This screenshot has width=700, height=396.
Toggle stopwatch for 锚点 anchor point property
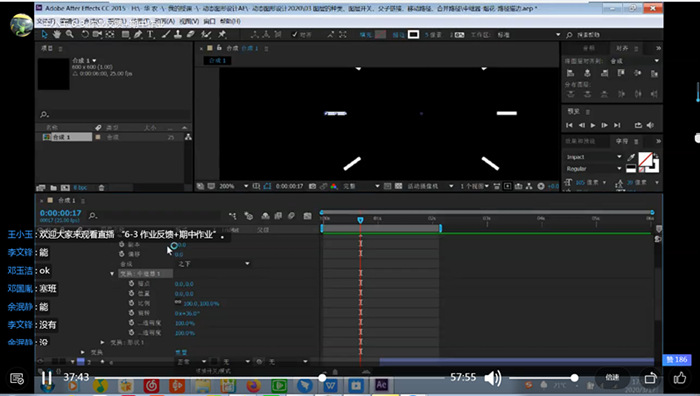131,283
